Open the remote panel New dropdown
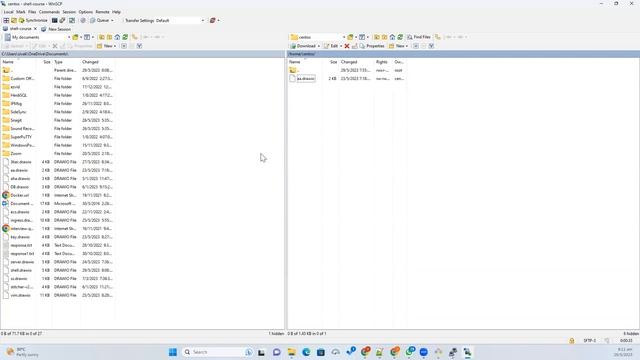This screenshot has height=360, width=640. pyautogui.click(x=399, y=46)
